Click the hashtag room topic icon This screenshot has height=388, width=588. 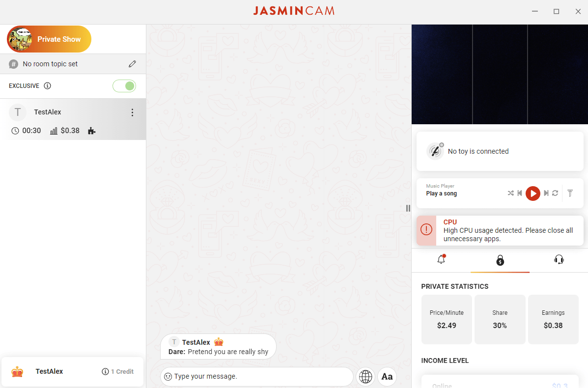13,64
